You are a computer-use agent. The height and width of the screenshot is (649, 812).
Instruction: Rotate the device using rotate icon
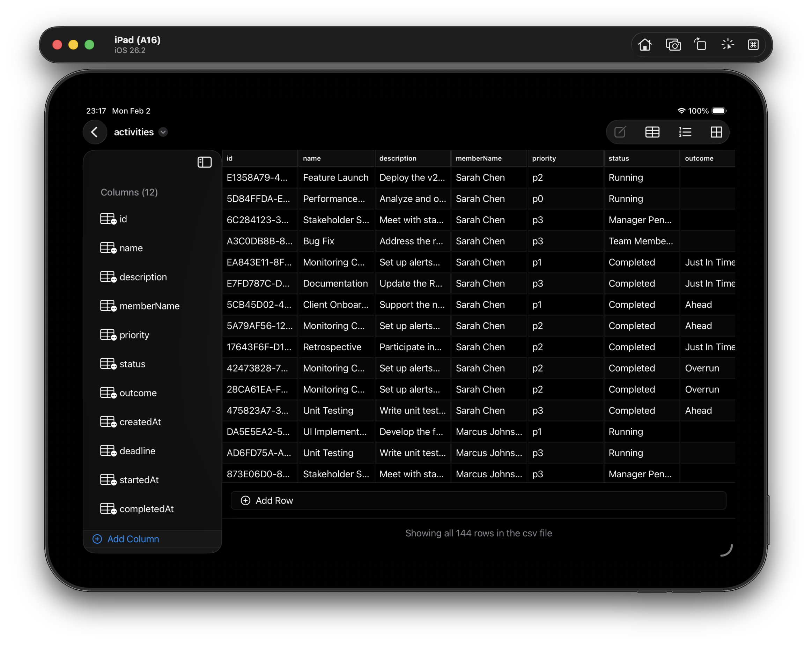coord(700,45)
